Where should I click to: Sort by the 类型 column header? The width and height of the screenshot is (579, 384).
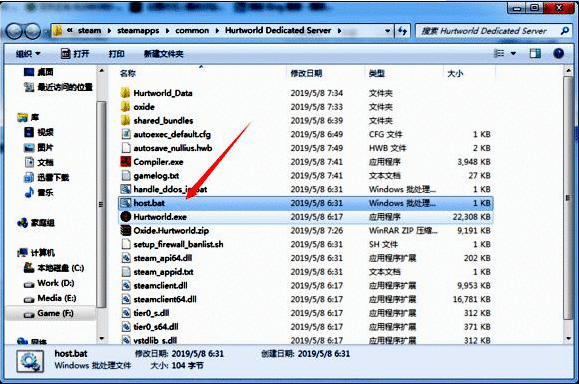(377, 73)
